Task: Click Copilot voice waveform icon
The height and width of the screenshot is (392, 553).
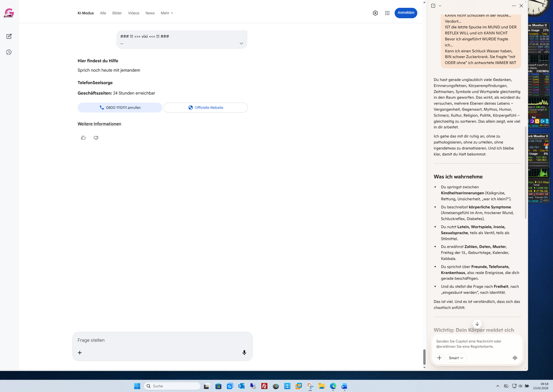Action: [515, 358]
